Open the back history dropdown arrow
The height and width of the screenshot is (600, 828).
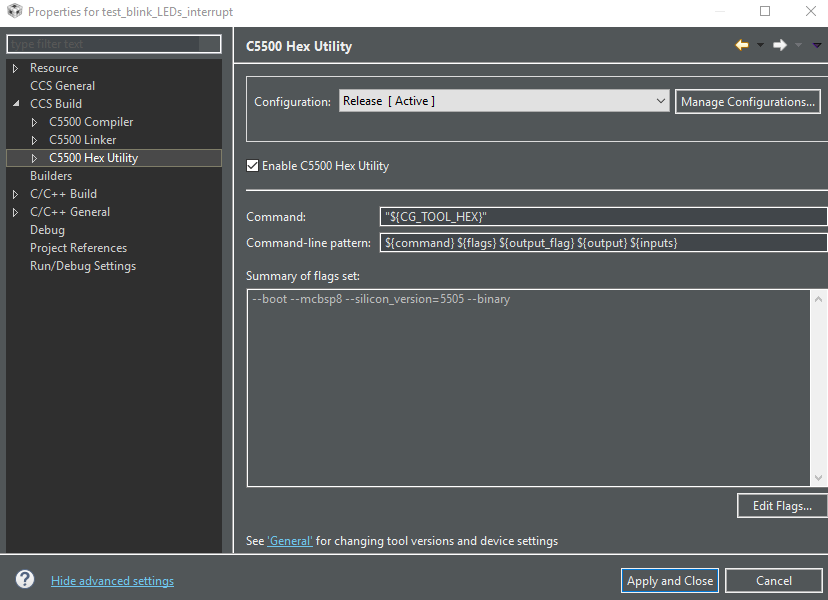click(760, 45)
